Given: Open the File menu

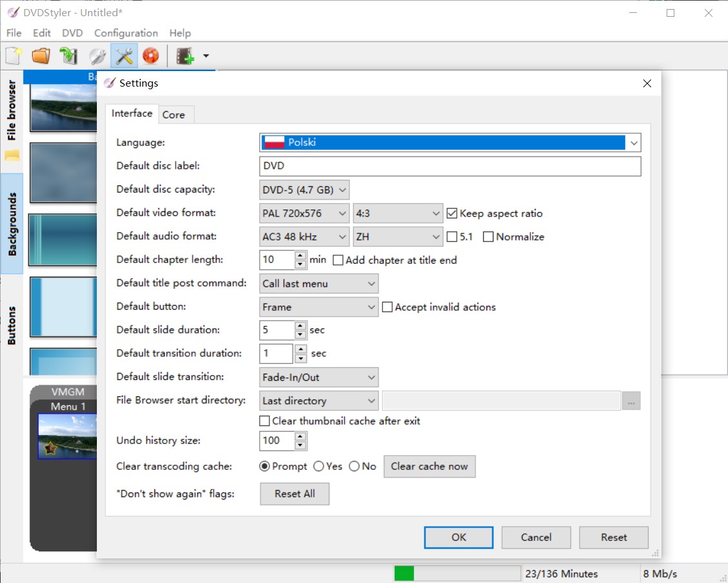Looking at the screenshot, I should [14, 33].
